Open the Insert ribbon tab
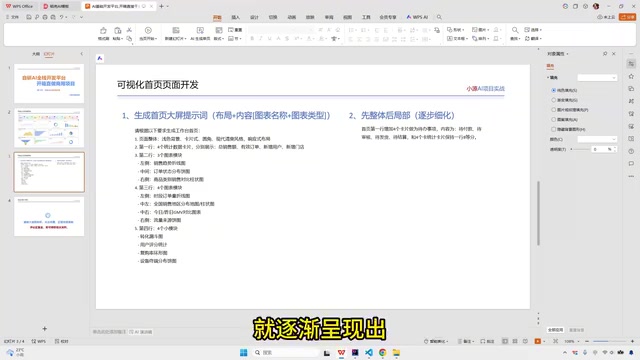 (x=236, y=17)
